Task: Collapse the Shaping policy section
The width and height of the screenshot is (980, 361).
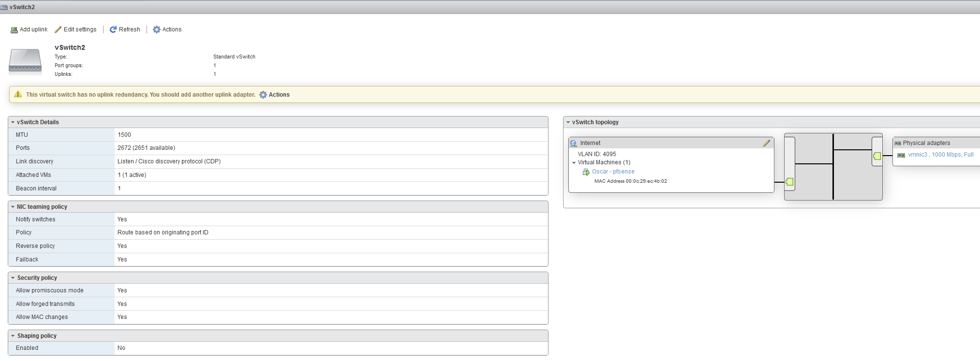Action: (x=13, y=336)
